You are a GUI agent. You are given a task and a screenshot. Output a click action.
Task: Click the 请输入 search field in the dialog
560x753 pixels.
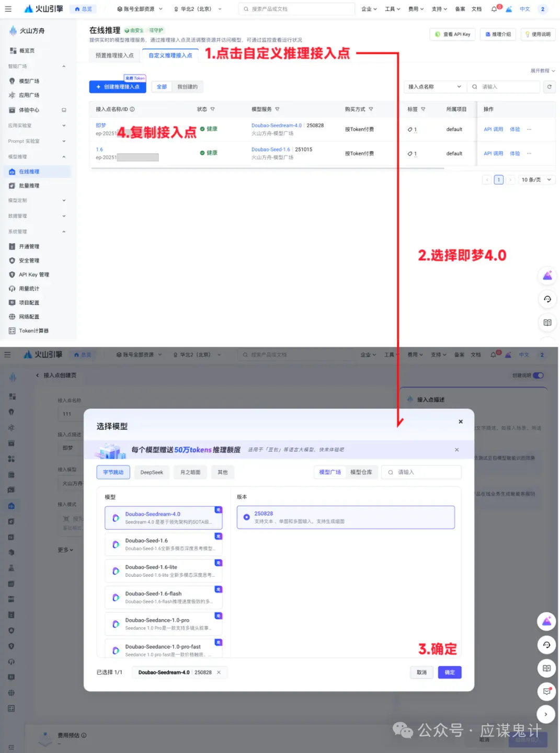point(421,472)
